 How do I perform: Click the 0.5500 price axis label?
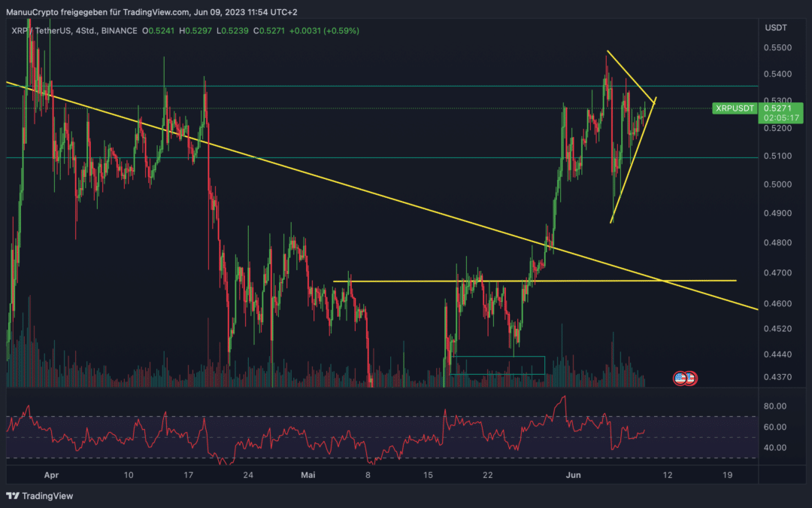777,47
